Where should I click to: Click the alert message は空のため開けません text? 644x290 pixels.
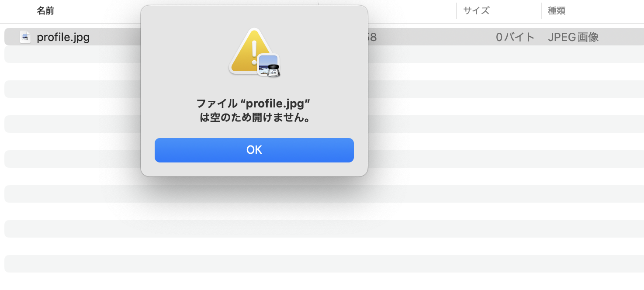(x=254, y=118)
